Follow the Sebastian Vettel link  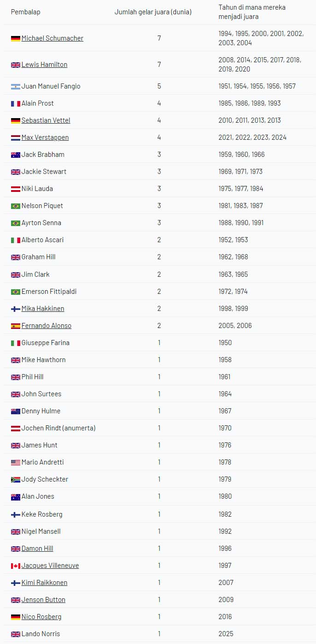point(46,120)
